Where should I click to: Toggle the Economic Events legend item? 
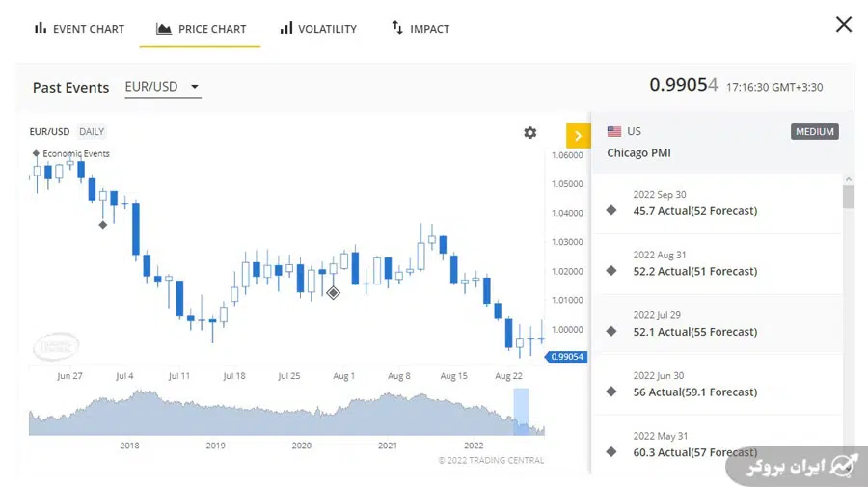tap(70, 153)
